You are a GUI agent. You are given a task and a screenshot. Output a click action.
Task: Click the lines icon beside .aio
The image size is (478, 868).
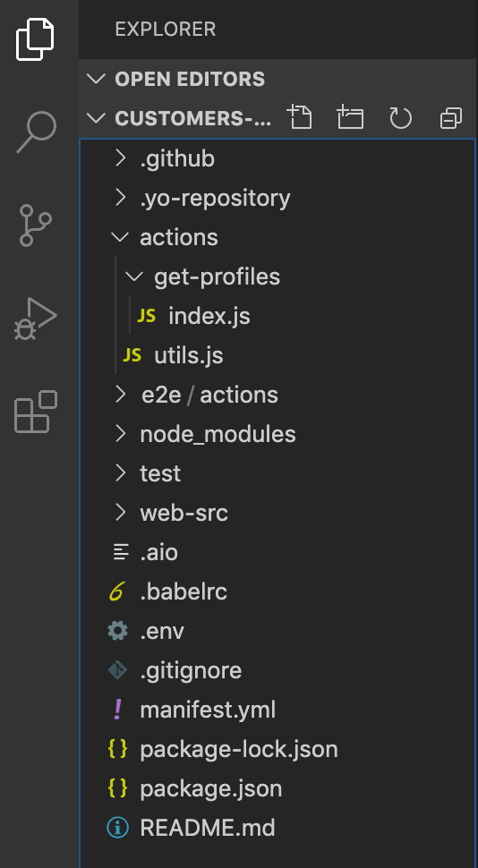tap(120, 552)
